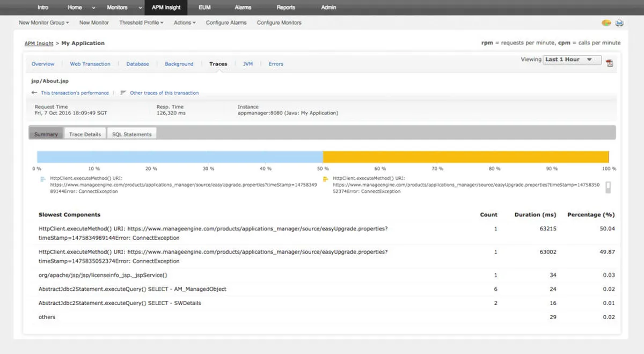Click the back arrow beside transaction's performance

34,93
